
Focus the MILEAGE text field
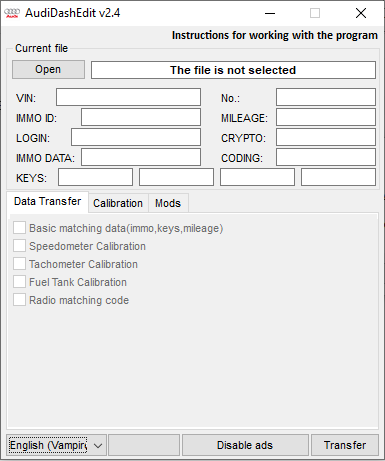pyautogui.click(x=326, y=117)
